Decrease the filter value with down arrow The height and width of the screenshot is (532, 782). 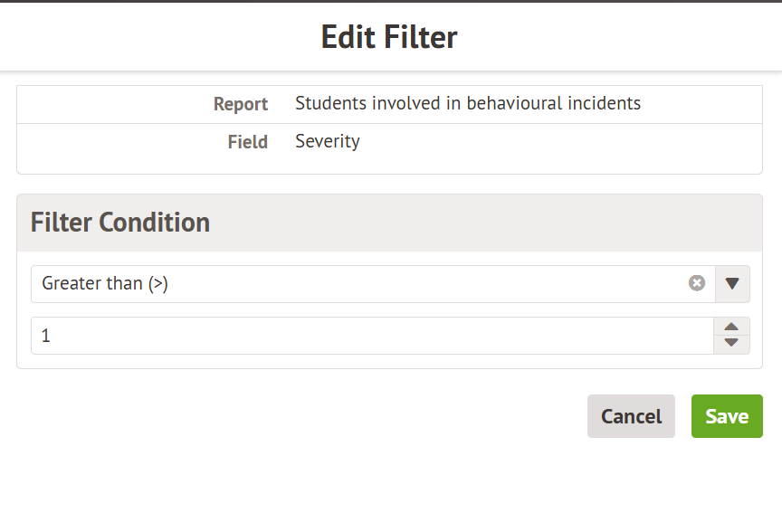coord(731,344)
